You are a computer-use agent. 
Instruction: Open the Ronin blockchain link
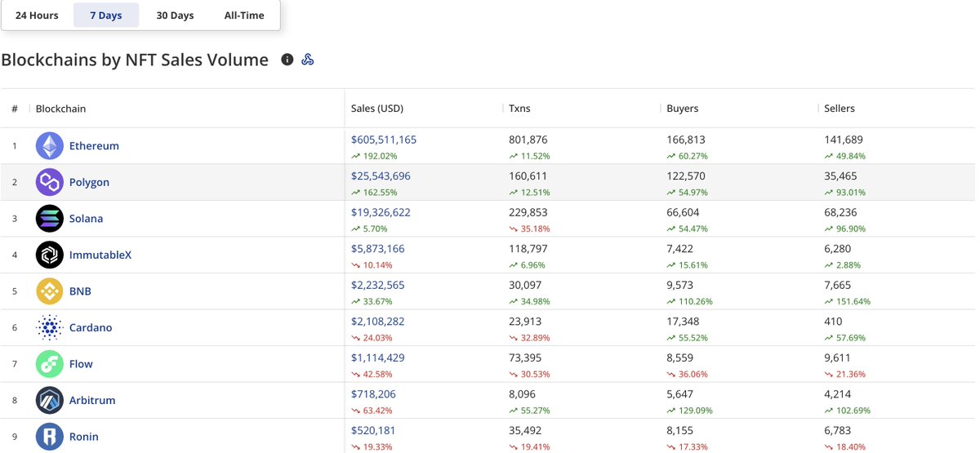click(x=84, y=437)
